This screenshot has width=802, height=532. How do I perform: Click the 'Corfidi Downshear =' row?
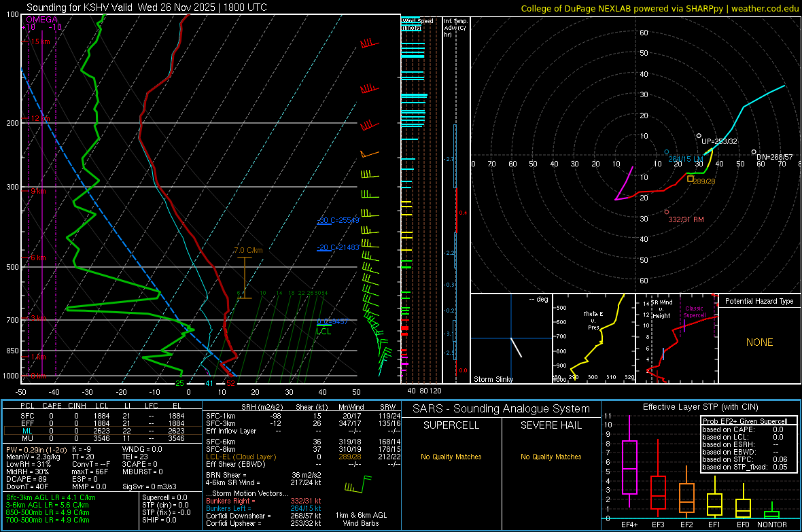[264, 516]
